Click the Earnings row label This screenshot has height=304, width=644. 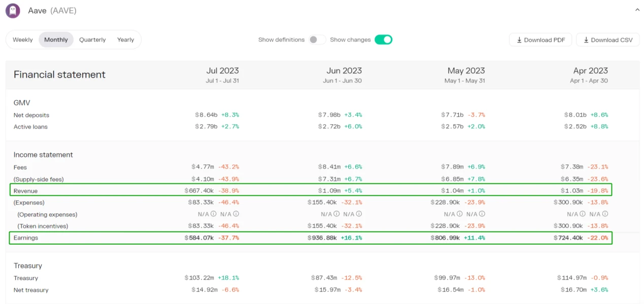pos(26,238)
